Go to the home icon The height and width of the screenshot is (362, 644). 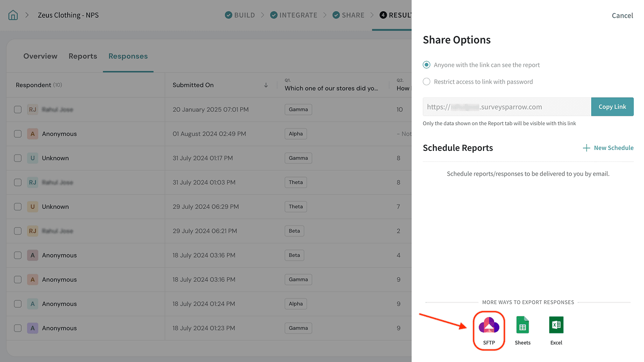pos(13,15)
